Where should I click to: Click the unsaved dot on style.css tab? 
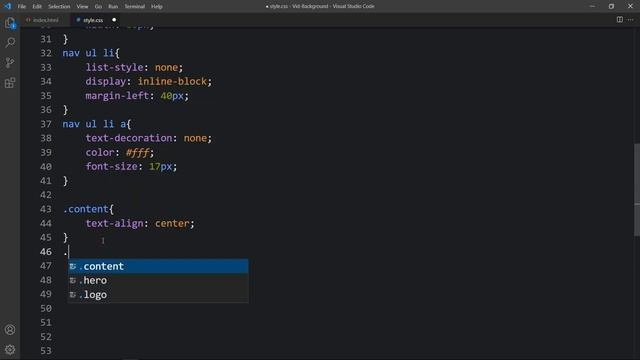(x=114, y=20)
